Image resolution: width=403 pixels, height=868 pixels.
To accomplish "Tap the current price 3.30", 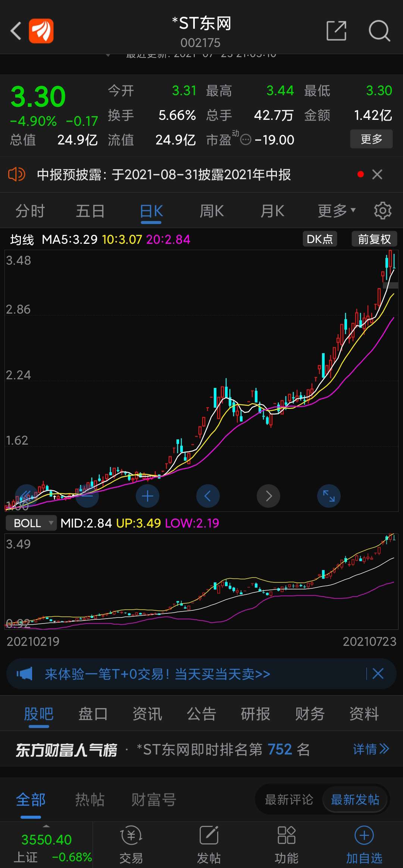I will 38,97.
